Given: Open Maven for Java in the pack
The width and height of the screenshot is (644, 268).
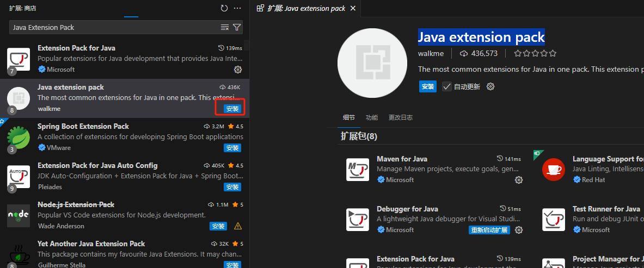Looking at the screenshot, I should click(x=402, y=159).
